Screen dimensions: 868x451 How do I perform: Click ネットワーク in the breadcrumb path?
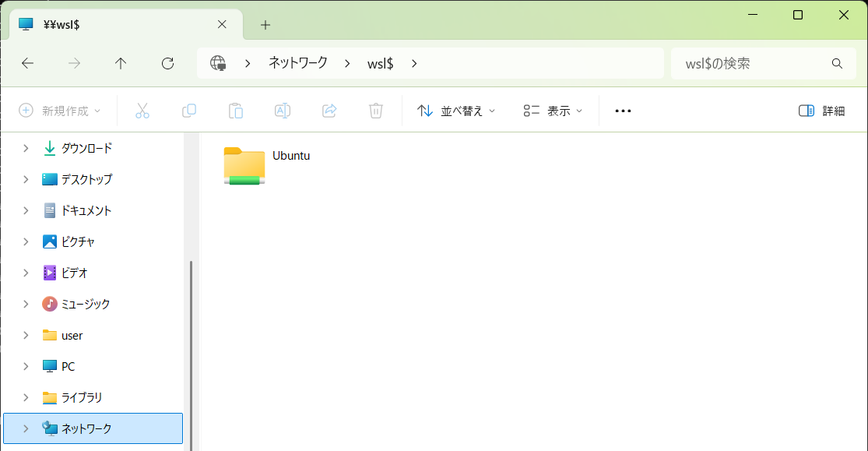tap(297, 64)
